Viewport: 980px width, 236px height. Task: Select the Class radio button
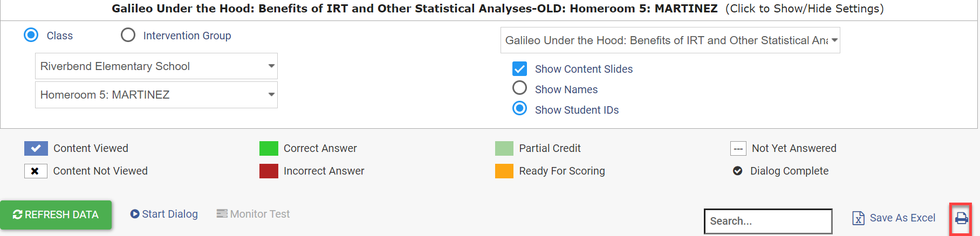(31, 35)
